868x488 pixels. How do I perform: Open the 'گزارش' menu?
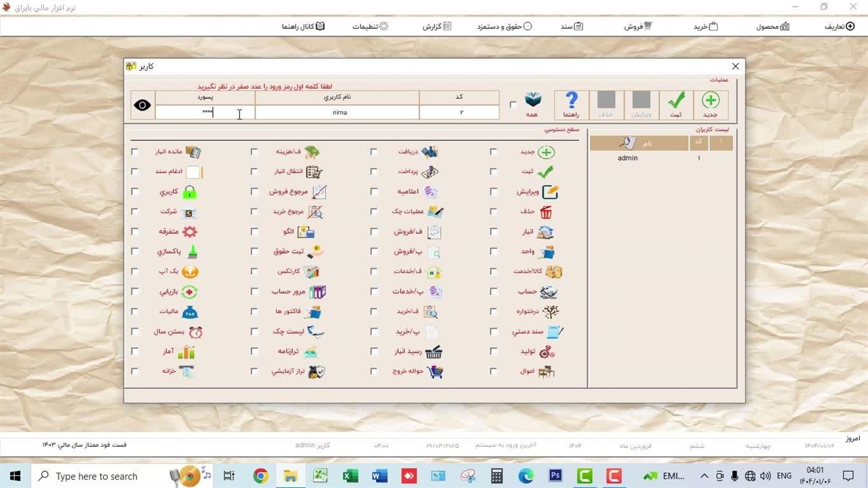click(437, 26)
